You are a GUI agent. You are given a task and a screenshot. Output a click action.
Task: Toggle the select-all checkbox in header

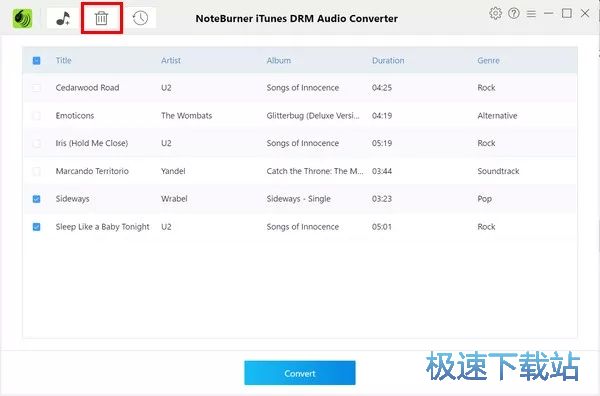(x=36, y=60)
